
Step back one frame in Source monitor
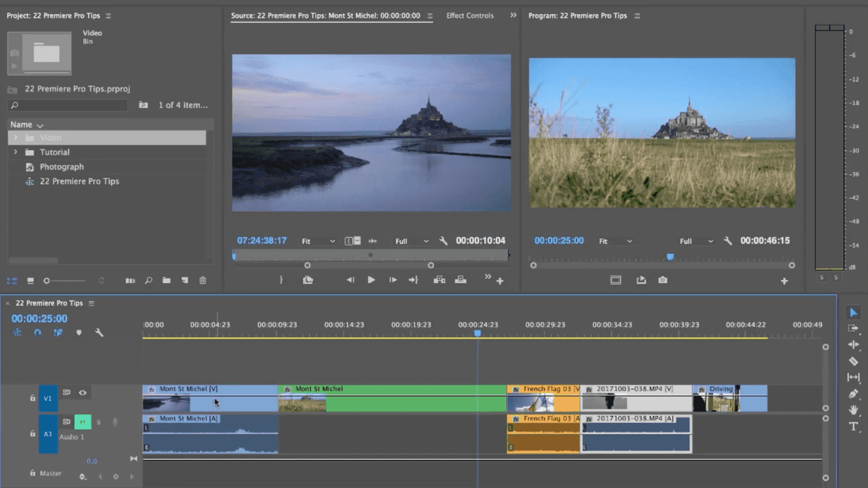[x=350, y=280]
